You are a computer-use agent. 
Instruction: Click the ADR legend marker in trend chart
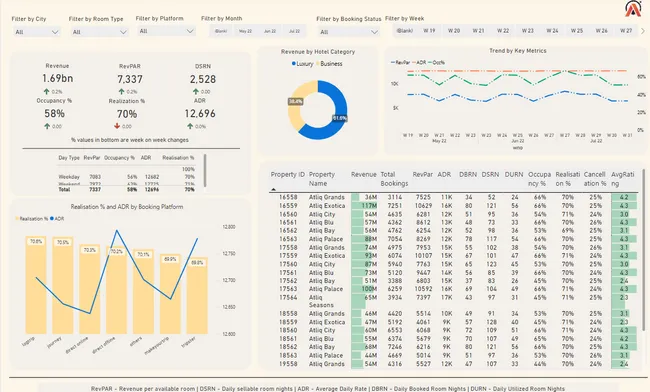tap(414, 63)
